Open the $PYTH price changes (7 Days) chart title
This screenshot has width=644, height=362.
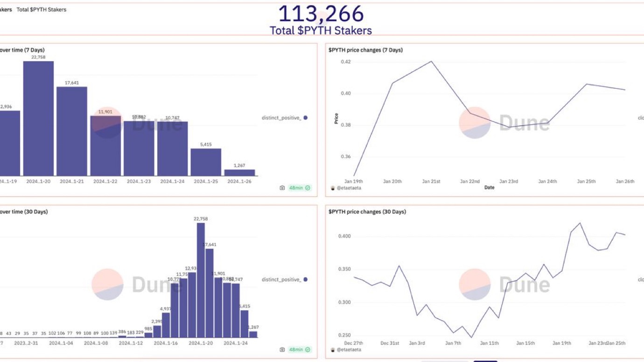pos(365,50)
